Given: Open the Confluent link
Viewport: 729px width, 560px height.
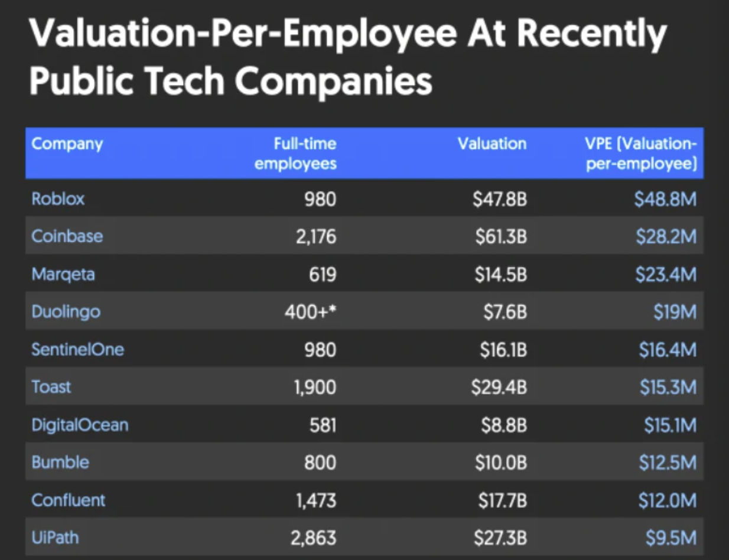Looking at the screenshot, I should coord(69,500).
